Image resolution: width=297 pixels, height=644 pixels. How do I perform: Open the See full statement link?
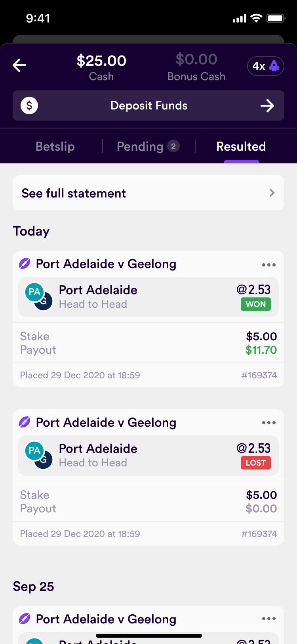pyautogui.click(x=74, y=193)
